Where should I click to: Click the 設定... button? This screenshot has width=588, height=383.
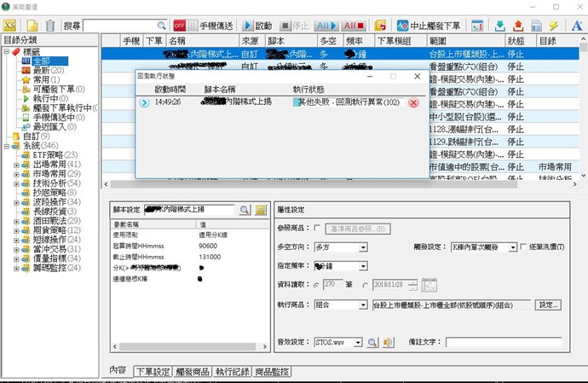(x=549, y=305)
